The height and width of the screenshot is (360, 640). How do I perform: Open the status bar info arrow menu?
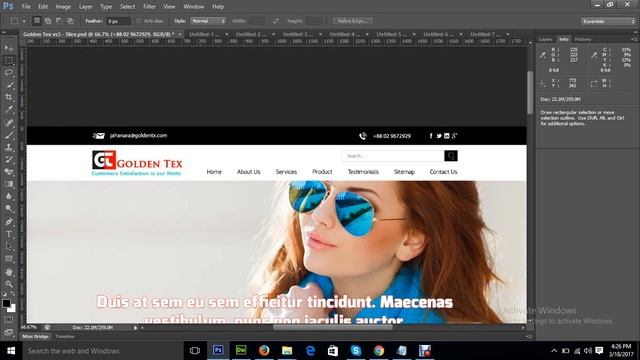coord(136,327)
